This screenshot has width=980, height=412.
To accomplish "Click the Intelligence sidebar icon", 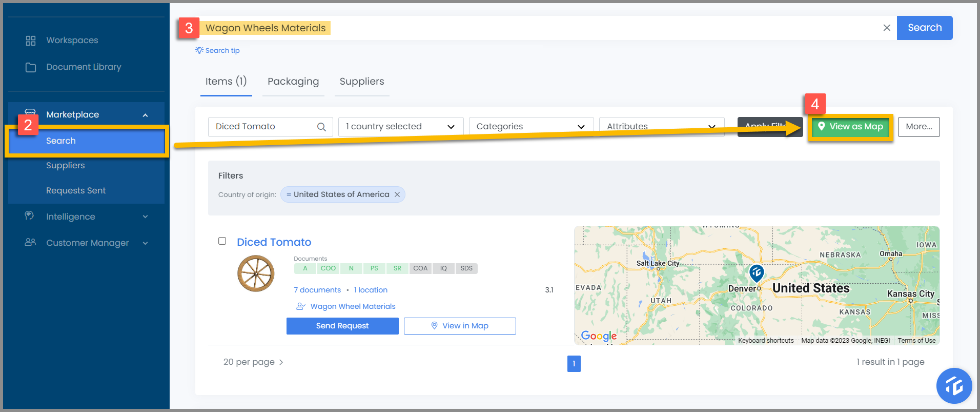I will point(30,216).
